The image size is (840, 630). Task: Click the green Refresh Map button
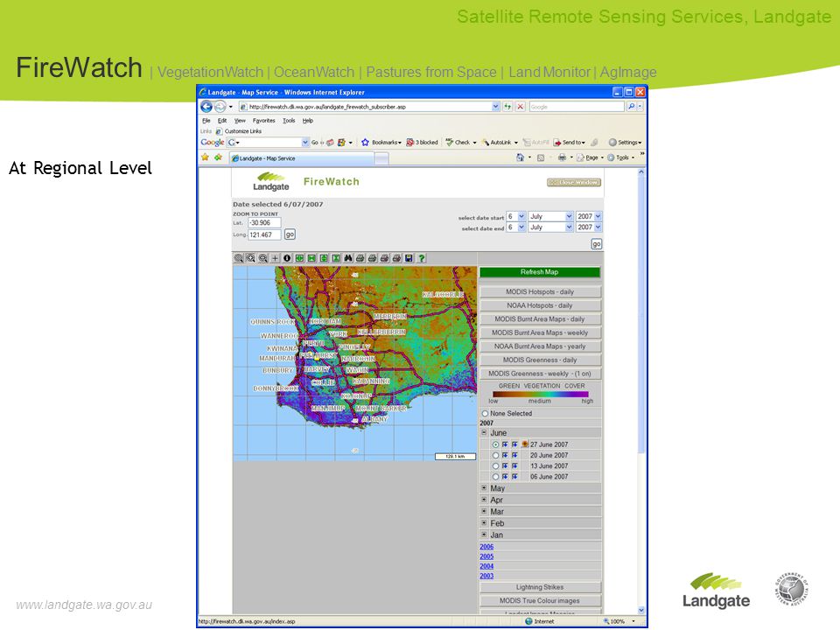(540, 272)
